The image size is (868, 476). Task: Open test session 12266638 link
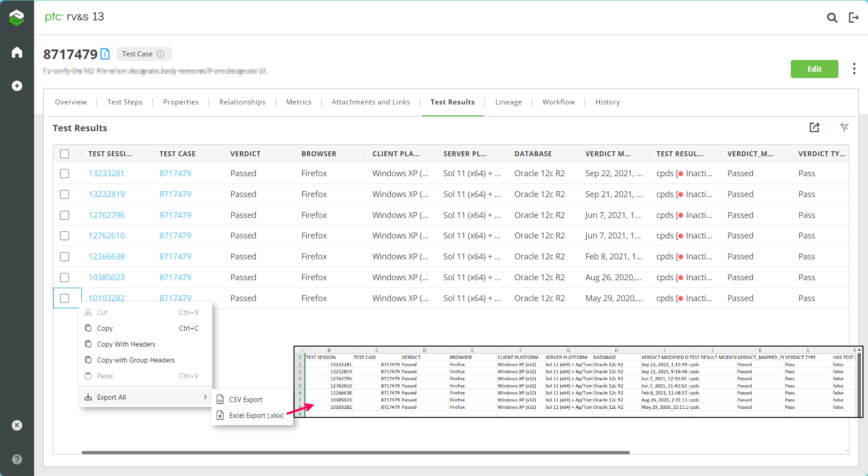[106, 256]
